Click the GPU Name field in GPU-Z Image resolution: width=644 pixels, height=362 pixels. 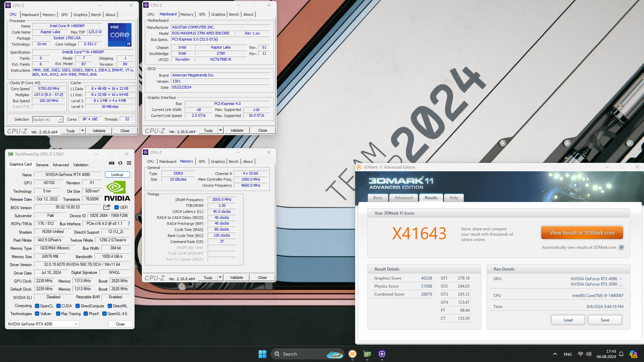[x=67, y=175]
